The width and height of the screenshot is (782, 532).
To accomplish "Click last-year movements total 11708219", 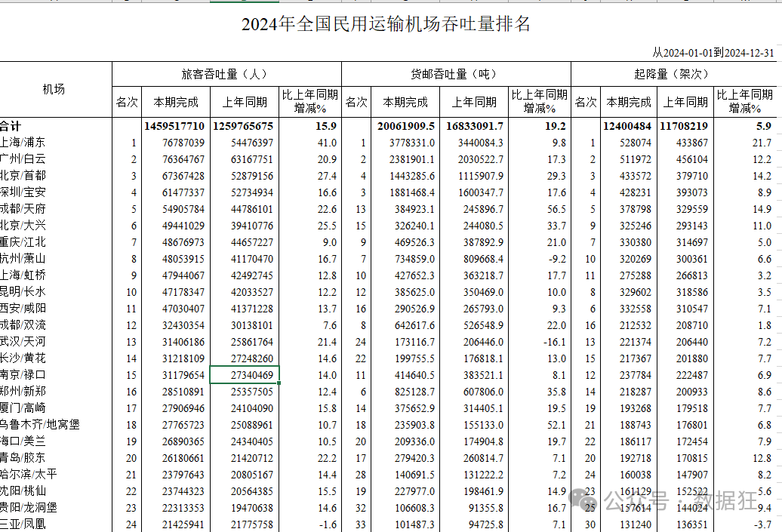I will coord(684,126).
